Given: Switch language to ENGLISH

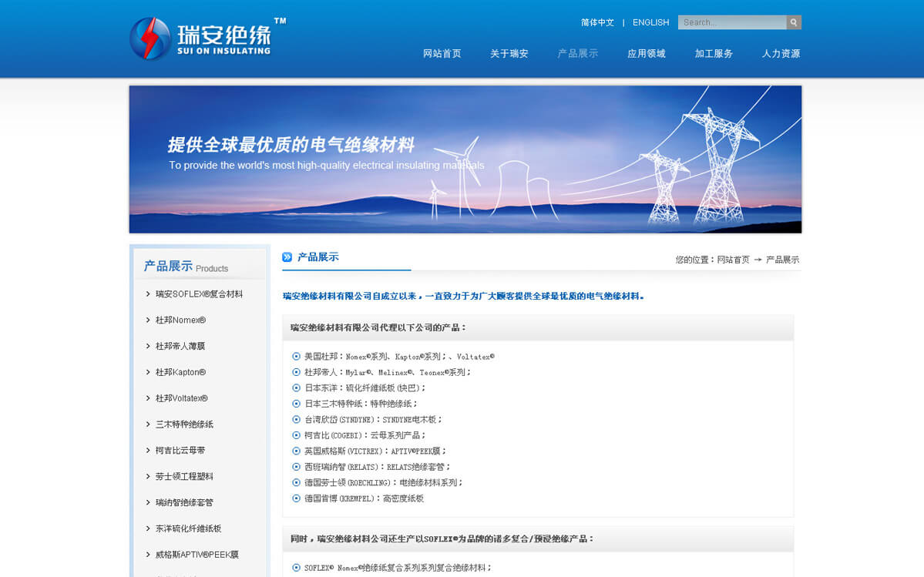Looking at the screenshot, I should tap(650, 22).
